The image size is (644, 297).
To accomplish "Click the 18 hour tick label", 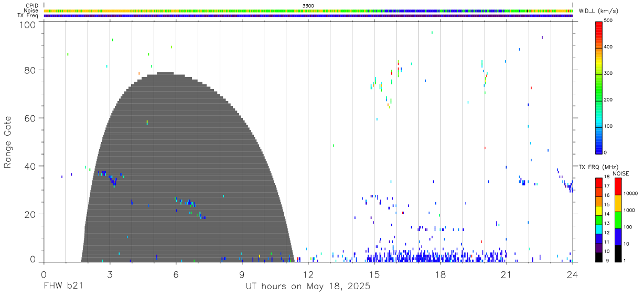I will pyautogui.click(x=440, y=275).
